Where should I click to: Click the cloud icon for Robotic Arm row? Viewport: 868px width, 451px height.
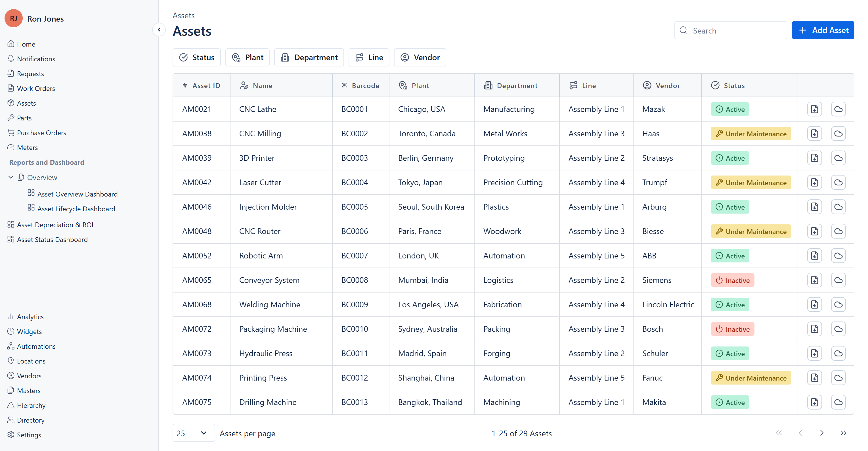click(838, 256)
